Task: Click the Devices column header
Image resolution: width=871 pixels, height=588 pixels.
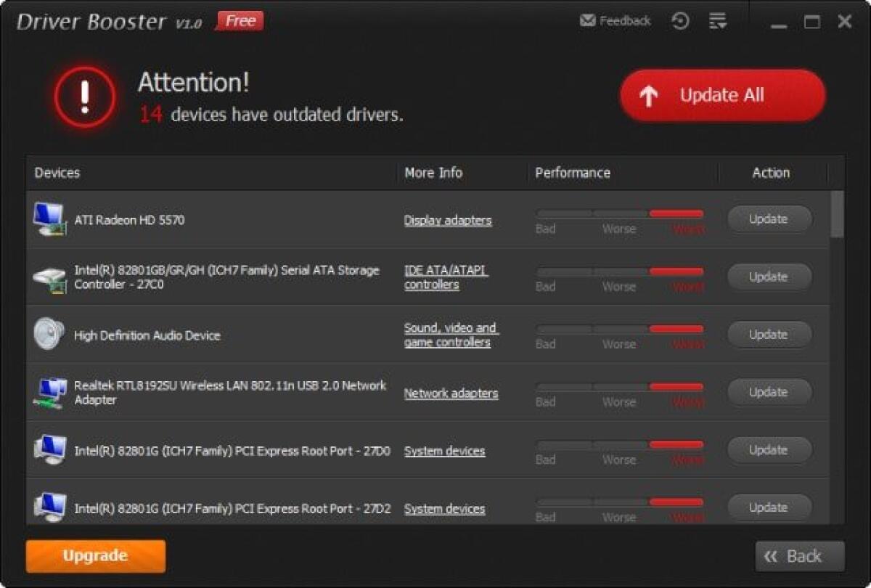Action: (57, 173)
